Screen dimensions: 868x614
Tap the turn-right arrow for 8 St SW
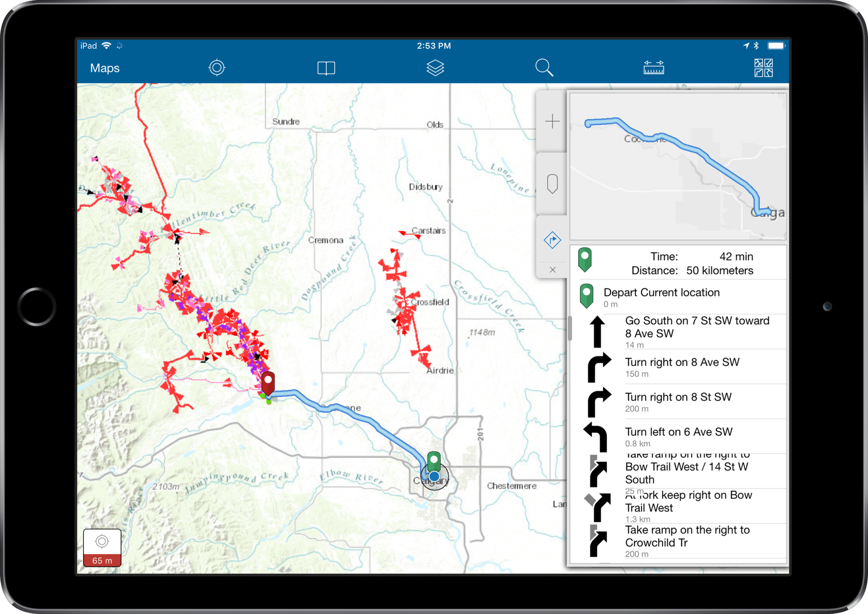599,402
